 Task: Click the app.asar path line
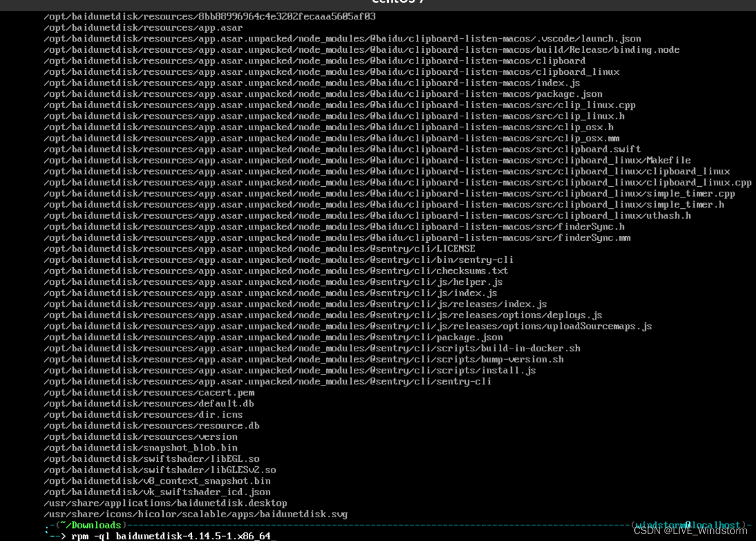(143, 27)
